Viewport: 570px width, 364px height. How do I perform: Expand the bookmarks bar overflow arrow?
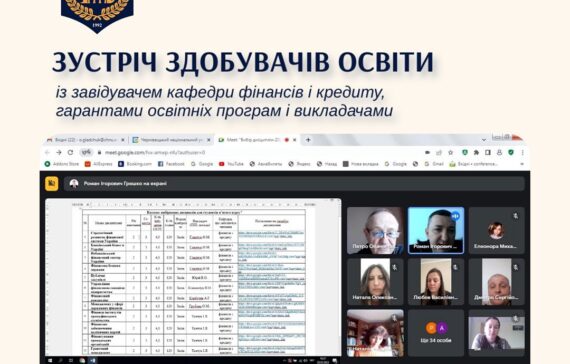click(522, 164)
